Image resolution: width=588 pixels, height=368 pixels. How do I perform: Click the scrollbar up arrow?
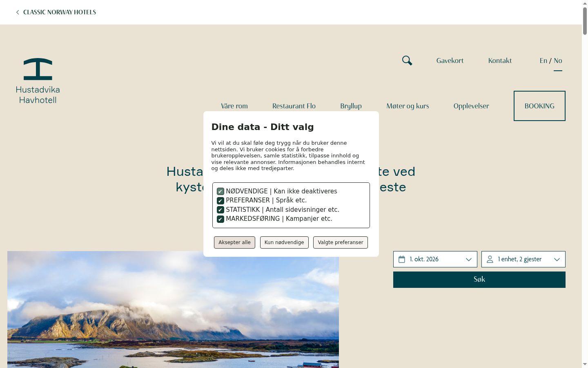(585, 3)
